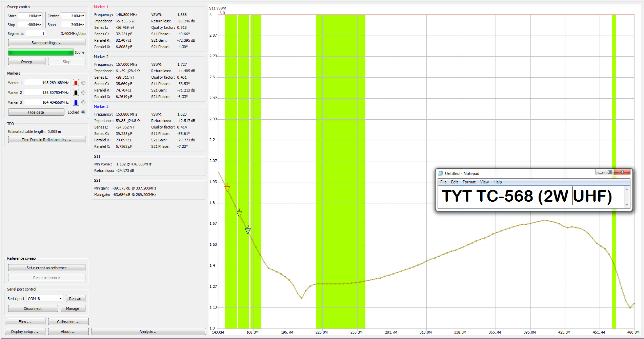Open the blue Marker 3 color swatch

[76, 102]
